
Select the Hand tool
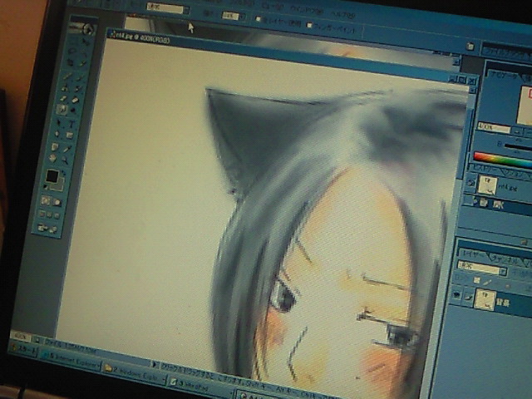point(53,158)
